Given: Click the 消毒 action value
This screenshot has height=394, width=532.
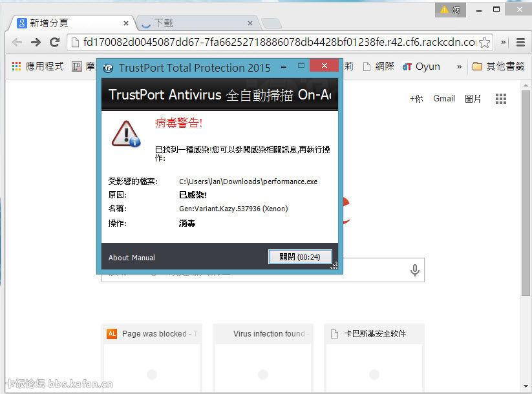Looking at the screenshot, I should pos(187,223).
